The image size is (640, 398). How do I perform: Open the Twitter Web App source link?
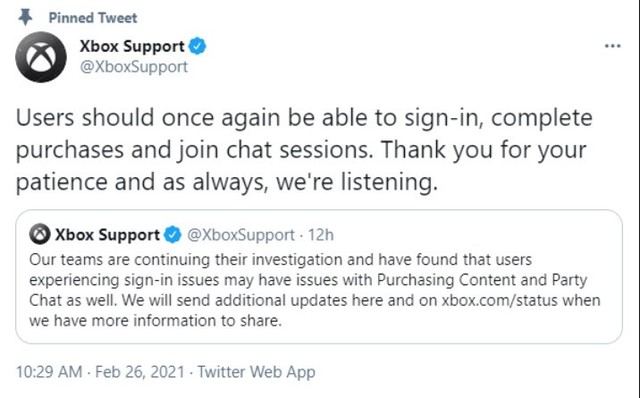(x=256, y=372)
